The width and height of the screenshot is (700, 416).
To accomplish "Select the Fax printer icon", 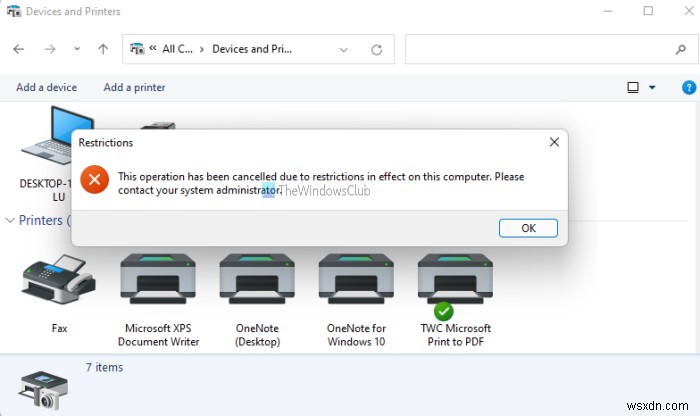I will 59,280.
